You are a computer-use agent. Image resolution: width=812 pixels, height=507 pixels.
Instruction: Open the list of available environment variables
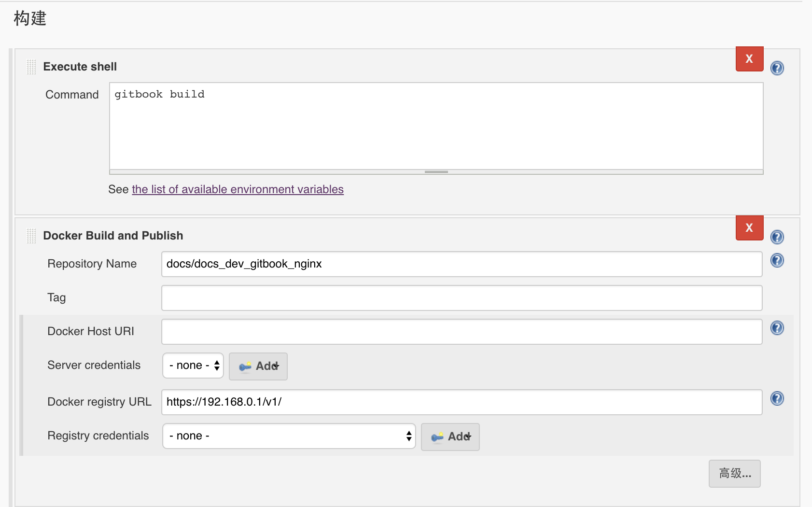[x=238, y=189]
